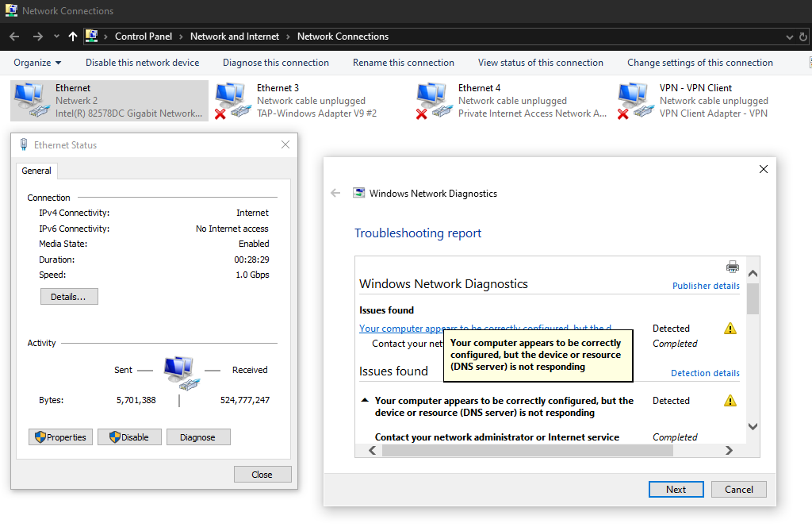Collapse the DNS server issue details
This screenshot has height=527, width=812.
pos(365,401)
